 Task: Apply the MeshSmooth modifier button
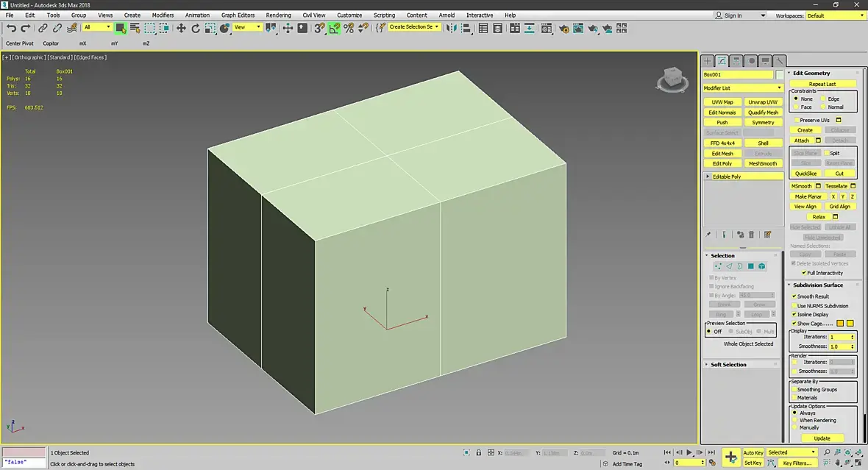coord(763,164)
